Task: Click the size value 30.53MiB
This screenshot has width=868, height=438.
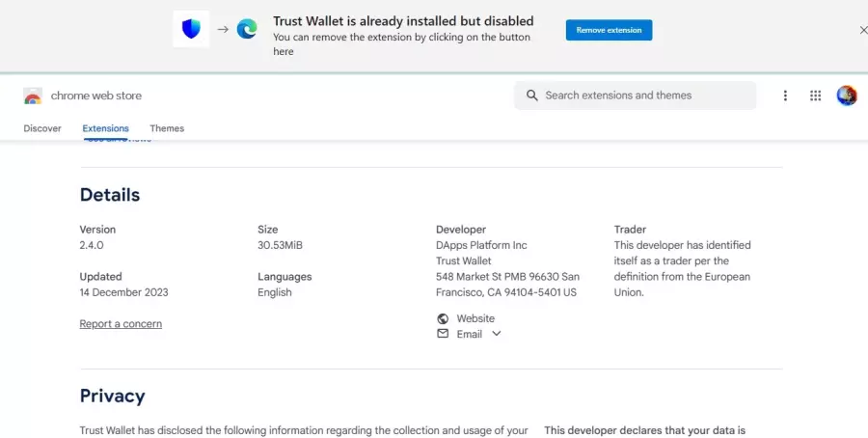Action: pyautogui.click(x=280, y=245)
